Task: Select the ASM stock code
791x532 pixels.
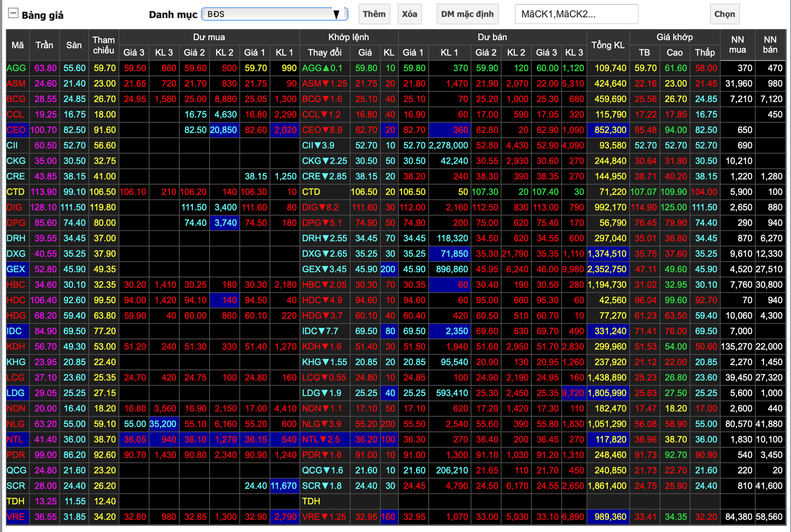Action: (x=16, y=83)
